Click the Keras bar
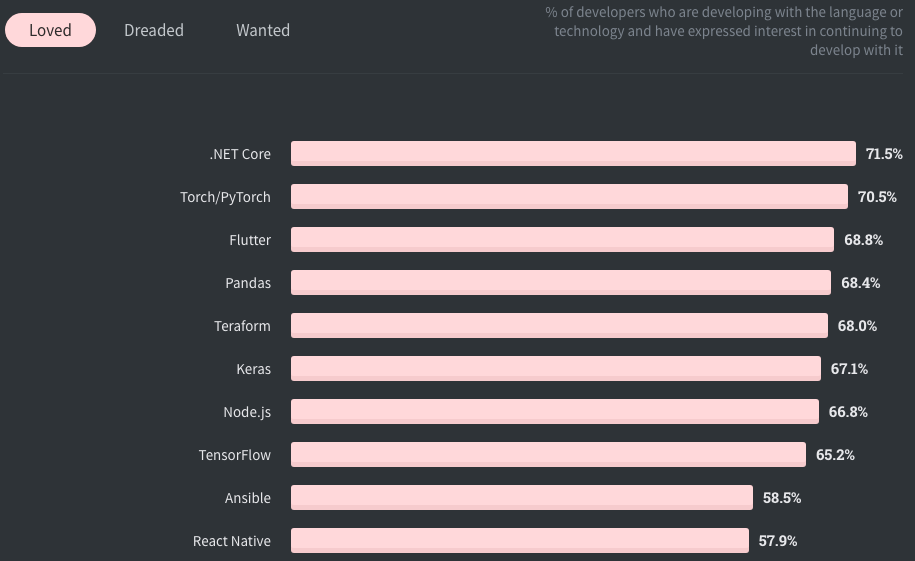This screenshot has width=915, height=561. click(x=556, y=369)
